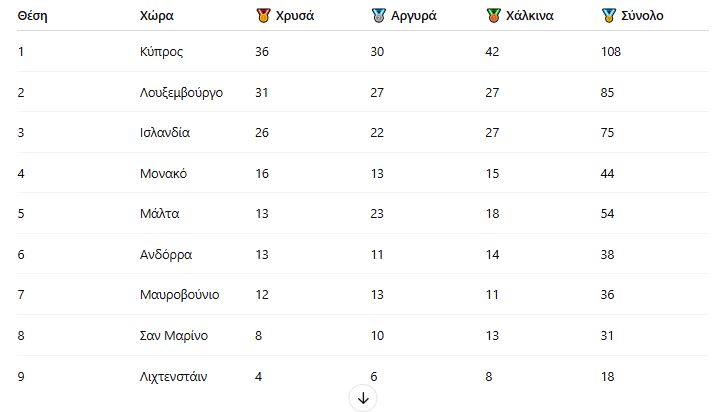Screen dimensions: 713x412
Task: Click the bronze medal icon beside Χάλκινα
Action: (493, 15)
